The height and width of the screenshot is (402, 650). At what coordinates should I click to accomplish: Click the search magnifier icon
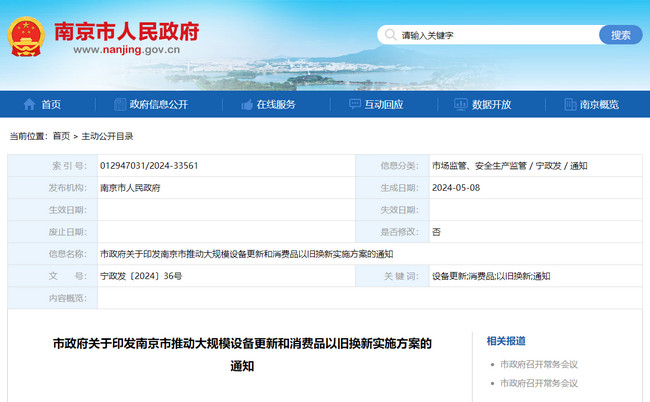point(390,35)
